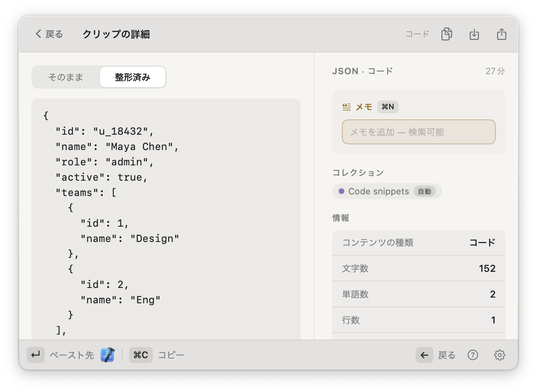Click the ペースト先 label
The height and width of the screenshot is (392, 537).
(x=72, y=355)
